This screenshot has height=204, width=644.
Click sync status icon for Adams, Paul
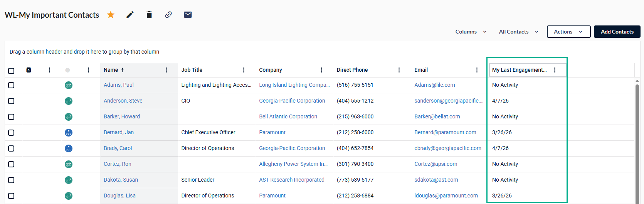pyautogui.click(x=69, y=85)
